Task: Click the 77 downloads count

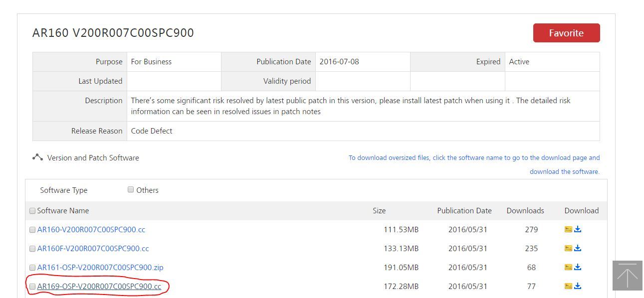Action: click(531, 287)
